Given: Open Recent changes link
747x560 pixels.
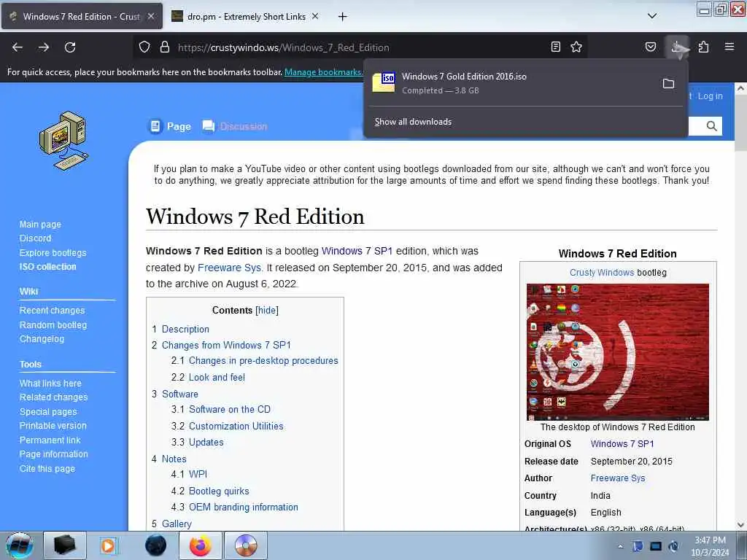Looking at the screenshot, I should [52, 311].
